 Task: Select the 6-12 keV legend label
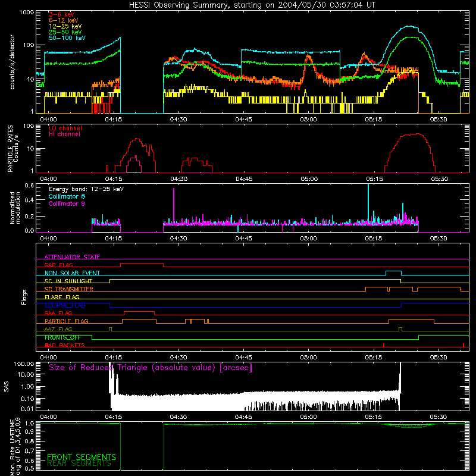[x=64, y=20]
